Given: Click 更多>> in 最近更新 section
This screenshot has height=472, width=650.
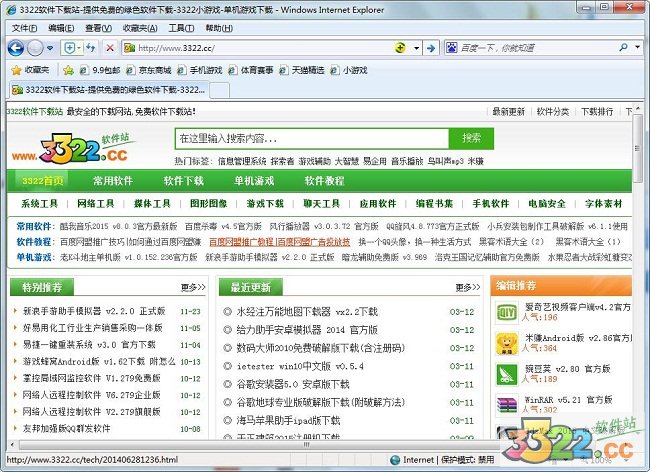Looking at the screenshot, I should (x=468, y=287).
